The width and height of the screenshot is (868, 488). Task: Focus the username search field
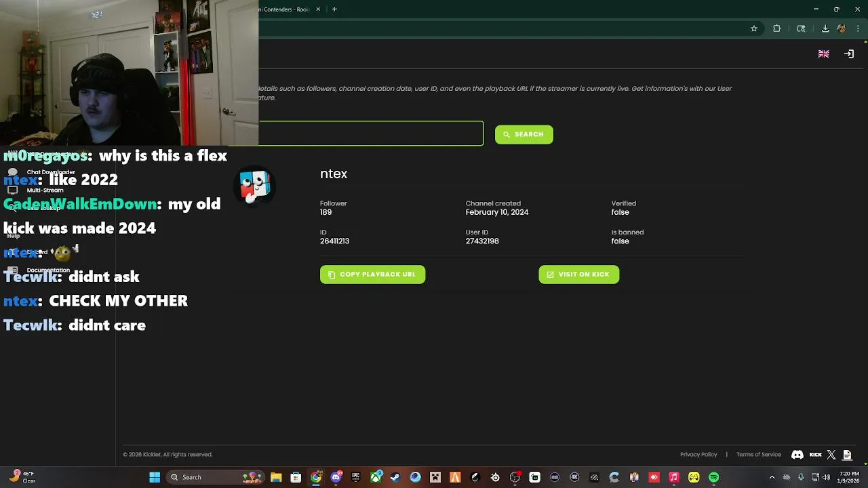pos(371,134)
